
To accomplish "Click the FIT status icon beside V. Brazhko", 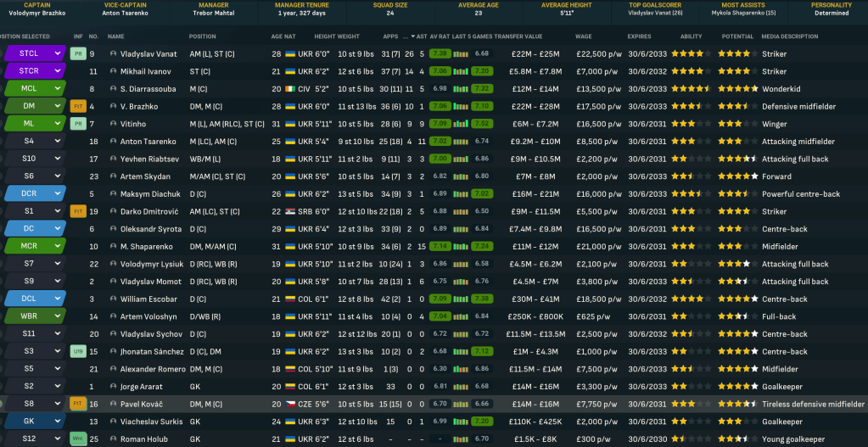I will 78,107.
